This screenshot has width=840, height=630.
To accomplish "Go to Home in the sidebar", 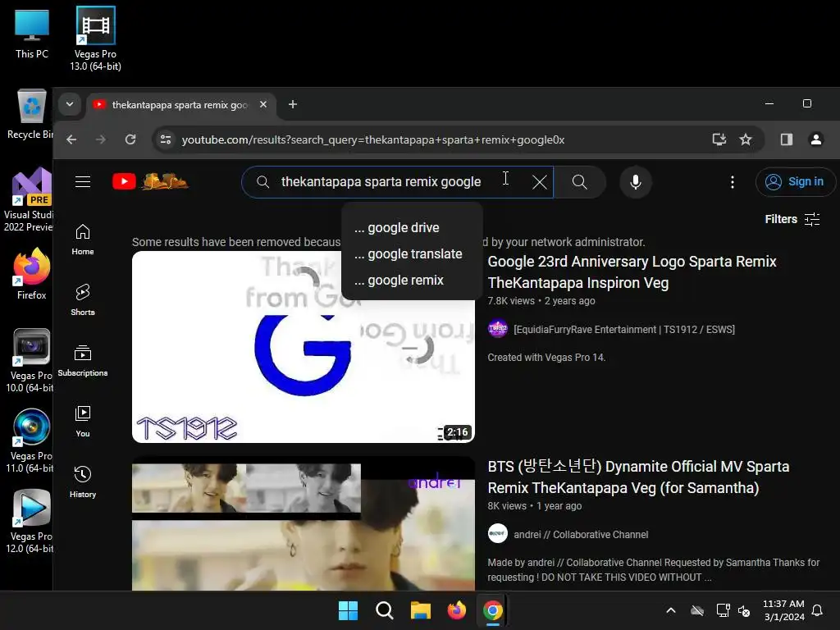I will pos(83,240).
